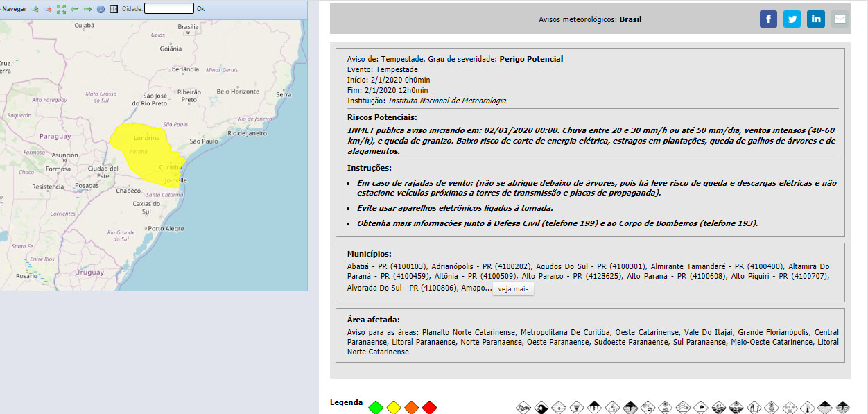Click the Navegar toolbar label

pos(15,9)
